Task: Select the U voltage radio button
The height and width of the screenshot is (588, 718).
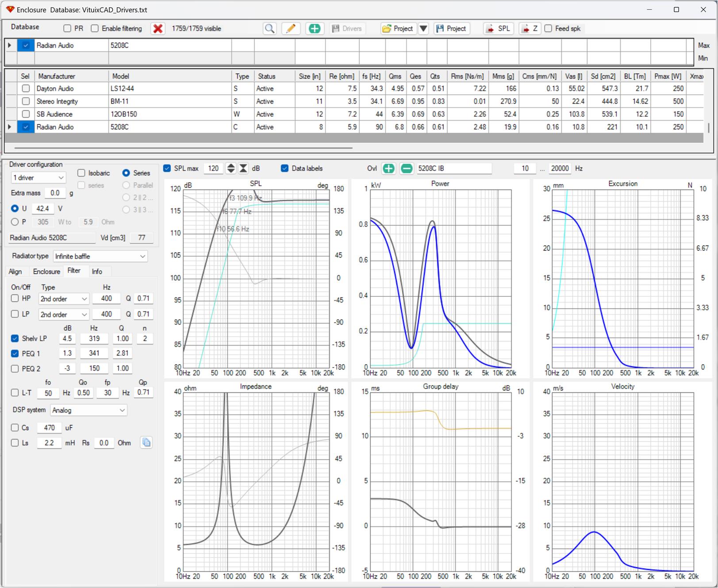Action: (x=15, y=208)
